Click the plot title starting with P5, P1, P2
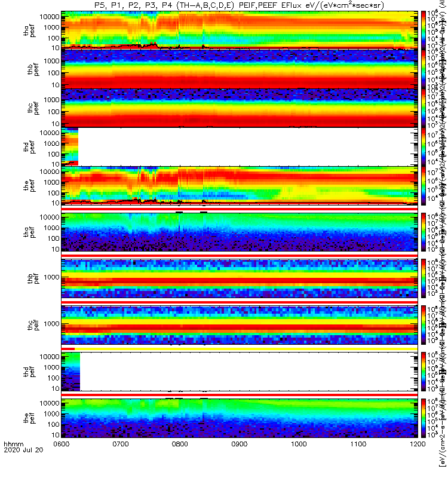Image resolution: width=448 pixels, height=478 pixels. tap(240, 5)
